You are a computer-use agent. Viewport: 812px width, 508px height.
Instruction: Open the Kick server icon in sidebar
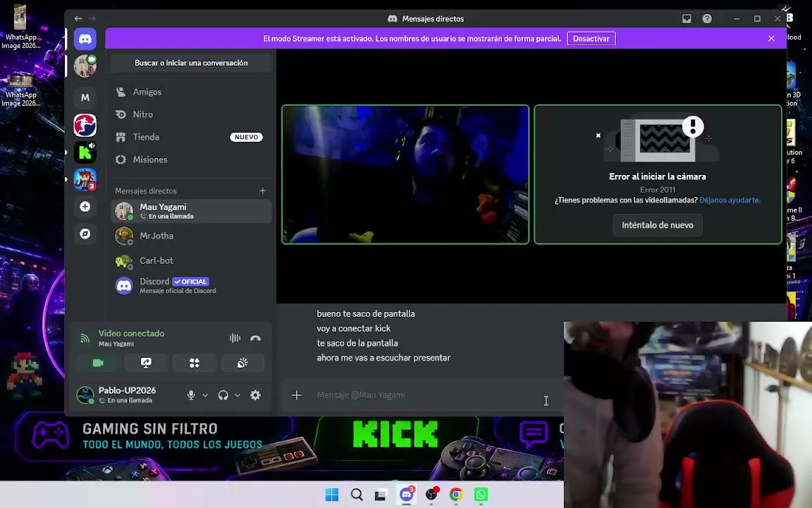[x=85, y=152]
